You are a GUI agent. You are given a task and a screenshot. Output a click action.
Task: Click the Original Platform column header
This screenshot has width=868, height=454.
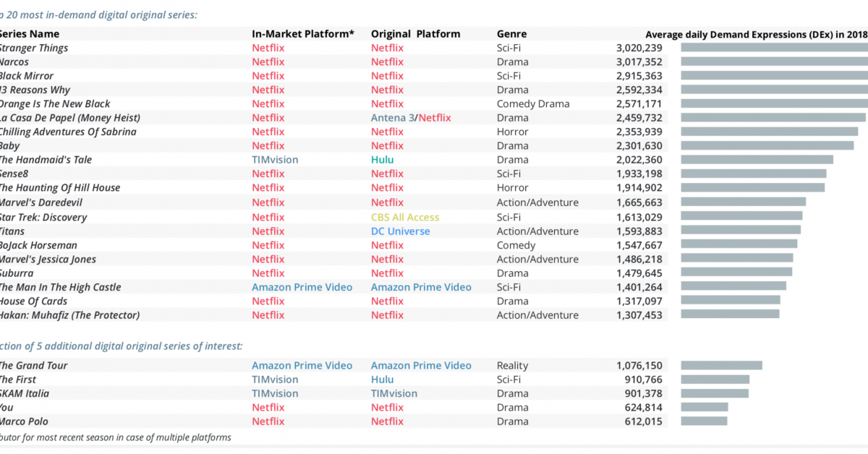click(415, 34)
